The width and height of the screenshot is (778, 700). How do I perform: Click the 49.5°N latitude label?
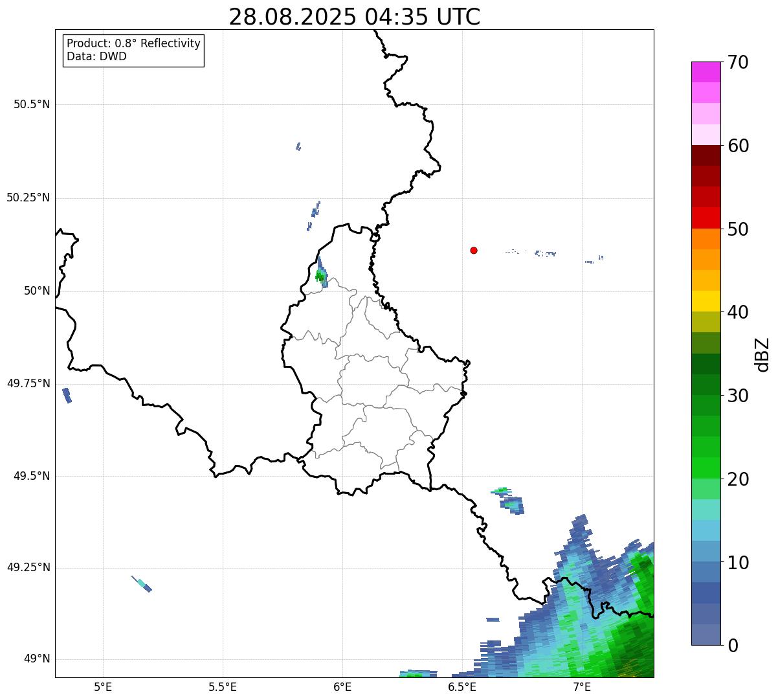pyautogui.click(x=32, y=476)
